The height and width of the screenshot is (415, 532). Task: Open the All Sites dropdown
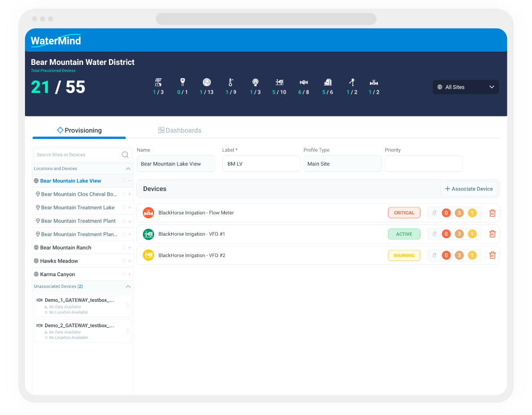[466, 87]
